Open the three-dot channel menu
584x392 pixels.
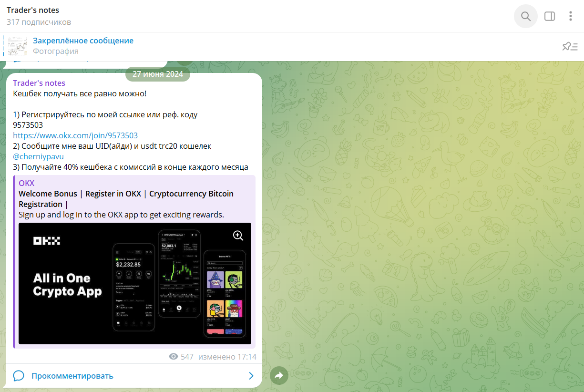pyautogui.click(x=571, y=16)
